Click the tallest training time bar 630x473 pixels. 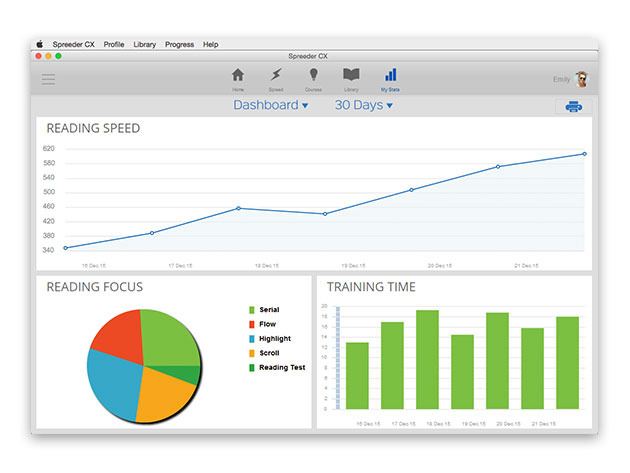click(427, 360)
